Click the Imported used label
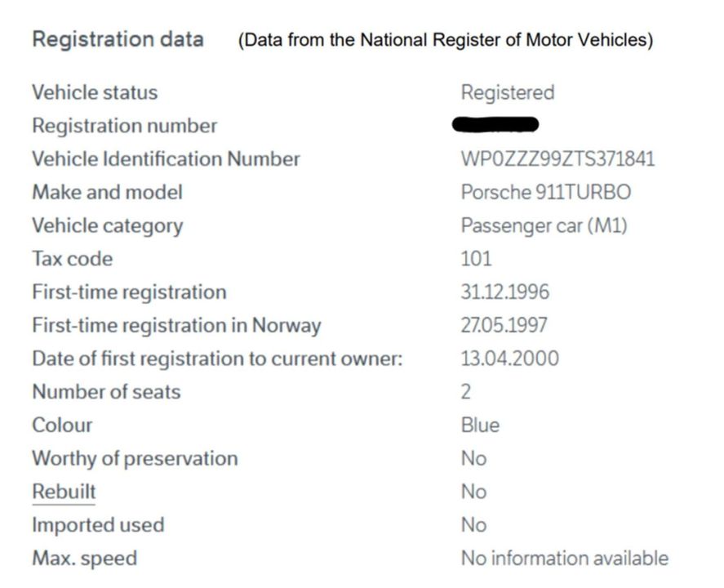 pos(98,525)
